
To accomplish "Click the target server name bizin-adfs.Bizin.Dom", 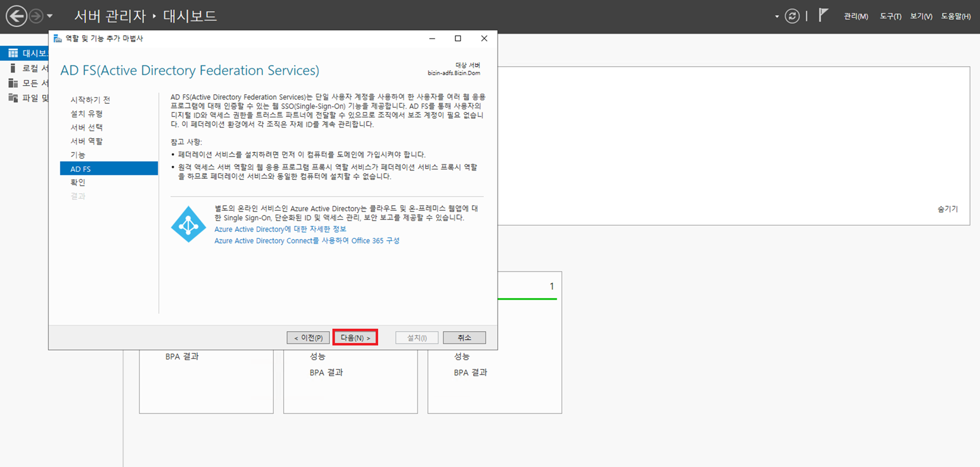I will pyautogui.click(x=454, y=73).
